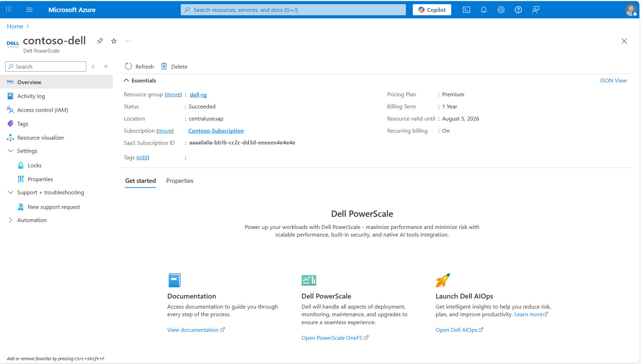Viewport: 641px width, 364px height.
Task: Select the 'Premium' pricing plan value
Action: [x=453, y=95]
